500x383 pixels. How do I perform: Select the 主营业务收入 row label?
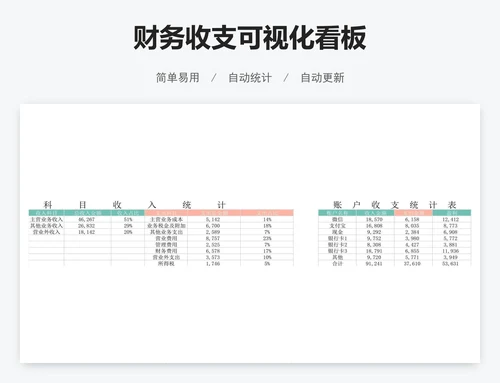pyautogui.click(x=46, y=220)
